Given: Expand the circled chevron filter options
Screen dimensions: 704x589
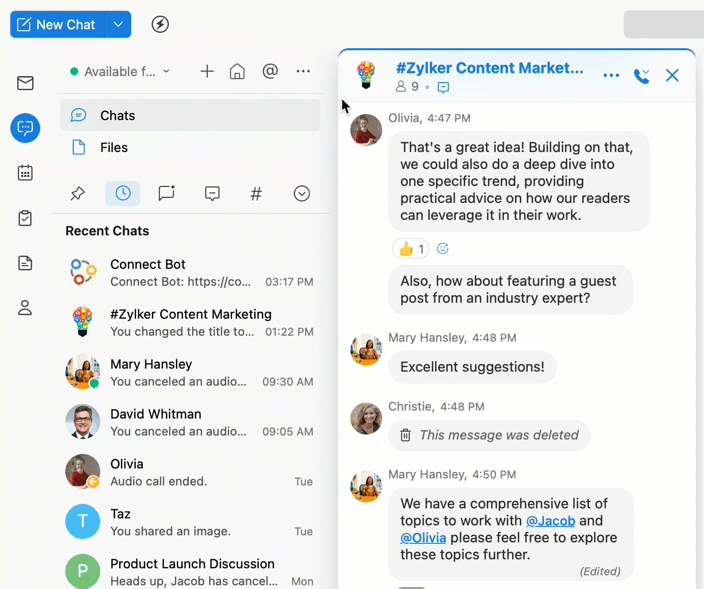Looking at the screenshot, I should (302, 193).
